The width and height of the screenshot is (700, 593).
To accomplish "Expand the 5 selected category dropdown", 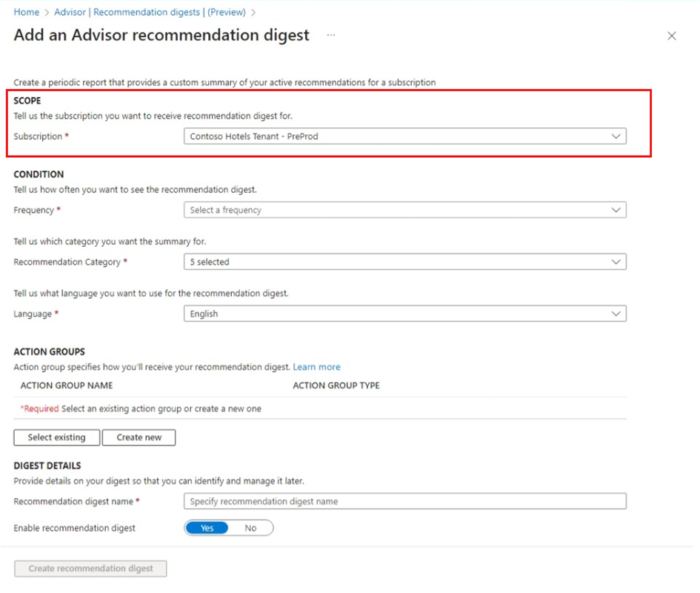I will coord(405,262).
